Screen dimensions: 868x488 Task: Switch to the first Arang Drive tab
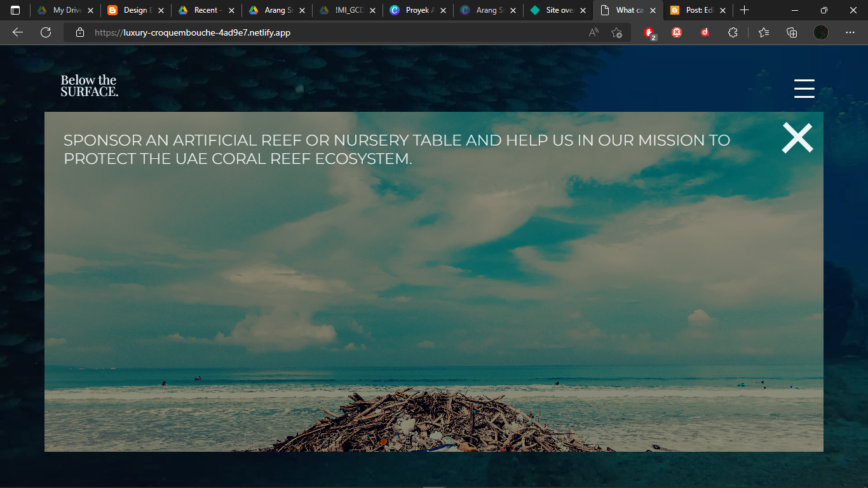click(275, 10)
